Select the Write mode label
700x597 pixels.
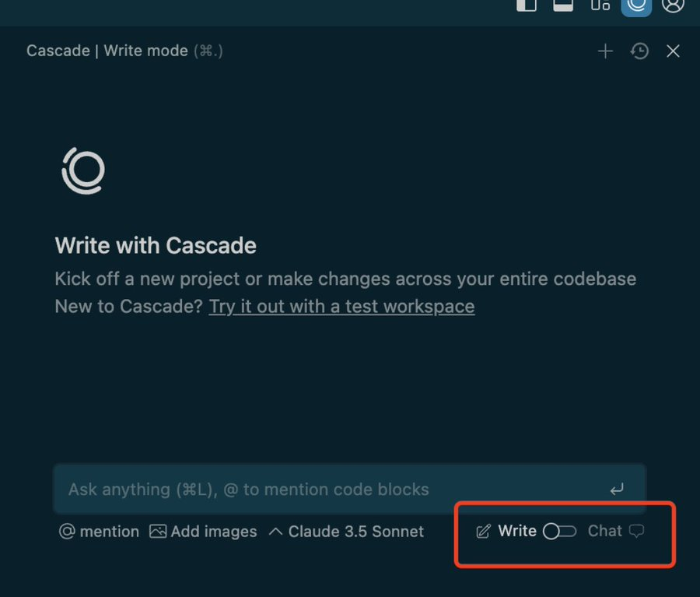(x=517, y=531)
